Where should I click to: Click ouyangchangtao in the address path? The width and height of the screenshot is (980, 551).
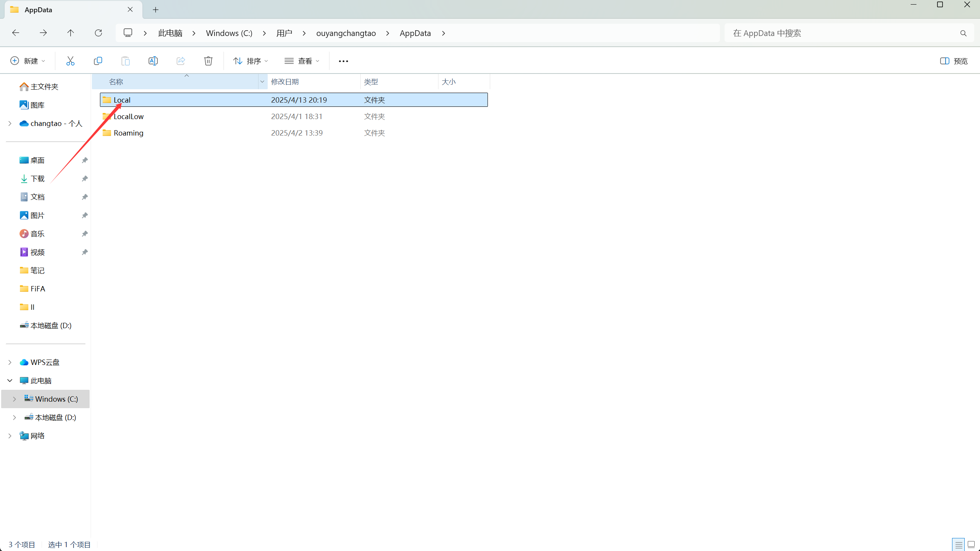point(346,33)
